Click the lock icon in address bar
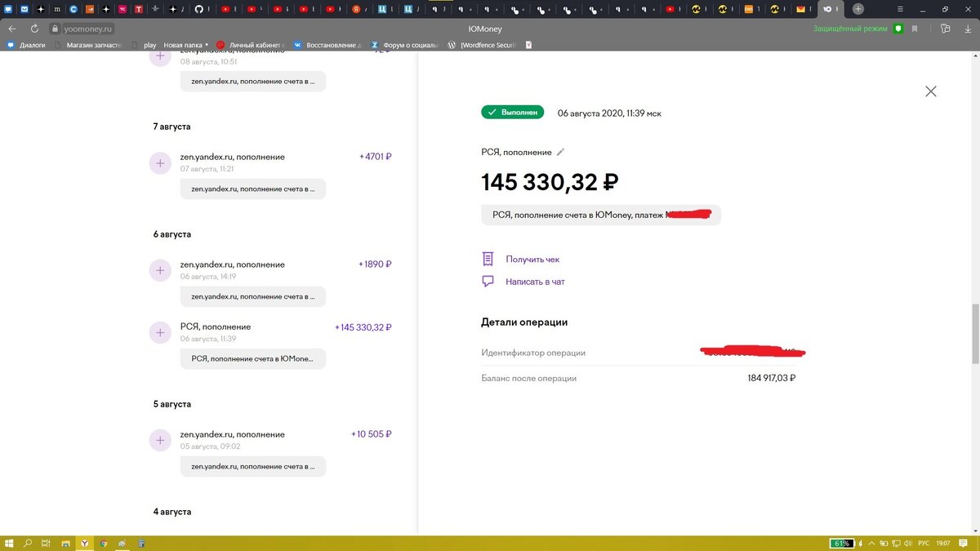 pos(56,28)
